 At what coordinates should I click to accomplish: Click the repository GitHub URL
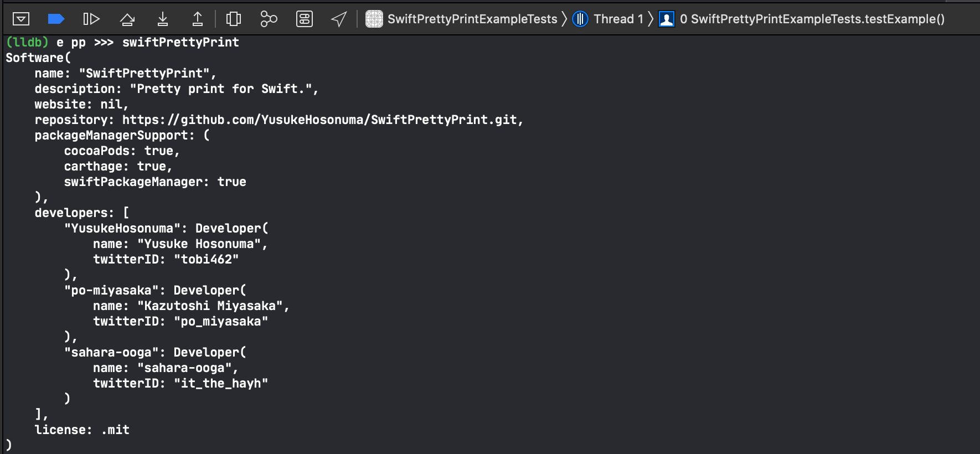point(319,120)
